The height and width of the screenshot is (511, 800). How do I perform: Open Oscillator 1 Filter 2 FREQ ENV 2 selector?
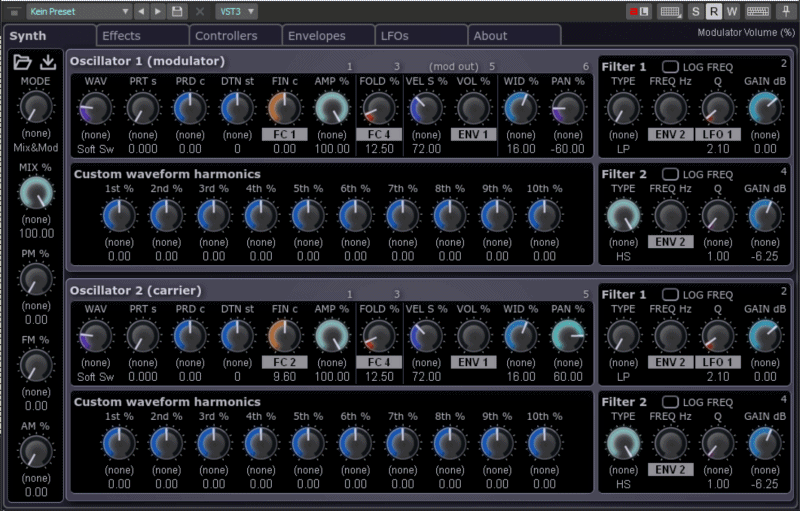click(670, 242)
